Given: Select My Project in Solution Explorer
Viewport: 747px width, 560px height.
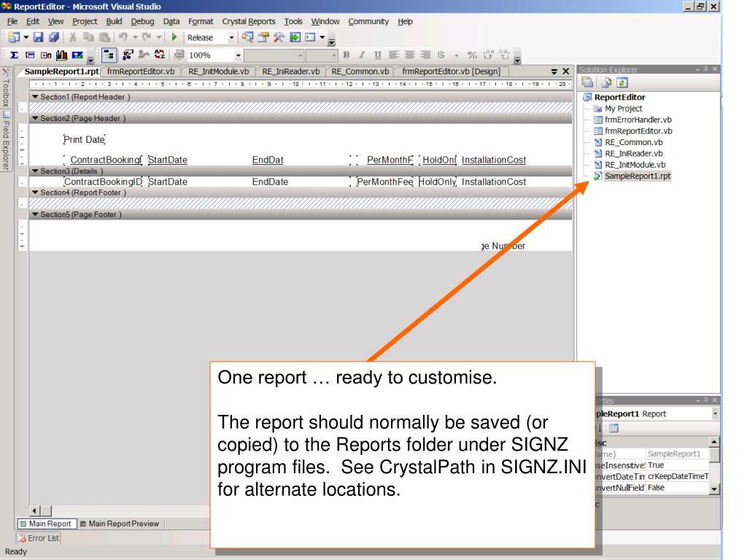Looking at the screenshot, I should (623, 109).
